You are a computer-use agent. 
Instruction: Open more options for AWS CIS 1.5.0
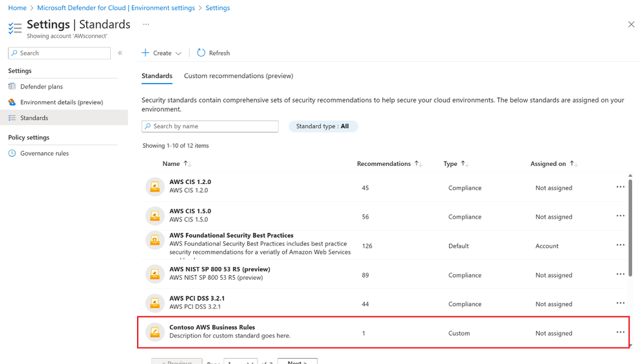[x=620, y=216]
